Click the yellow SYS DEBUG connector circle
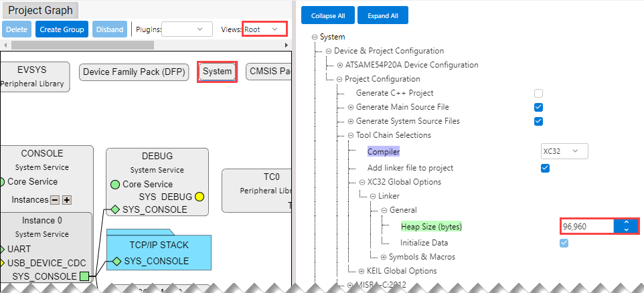Viewport: 644px width, 293px height. [199, 197]
